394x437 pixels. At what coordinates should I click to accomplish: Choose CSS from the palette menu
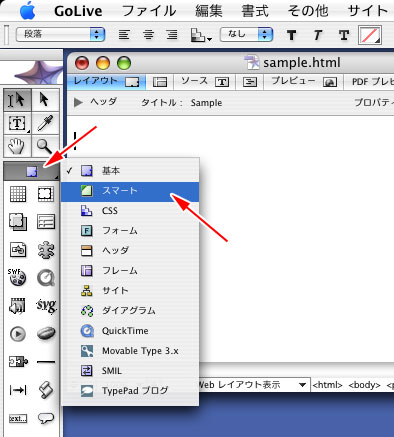[130, 211]
